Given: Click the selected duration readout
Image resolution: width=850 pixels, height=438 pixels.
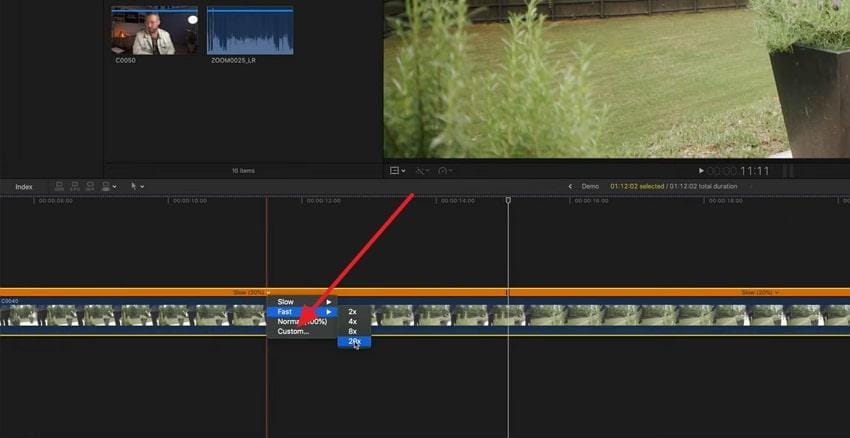Looking at the screenshot, I should click(x=637, y=186).
